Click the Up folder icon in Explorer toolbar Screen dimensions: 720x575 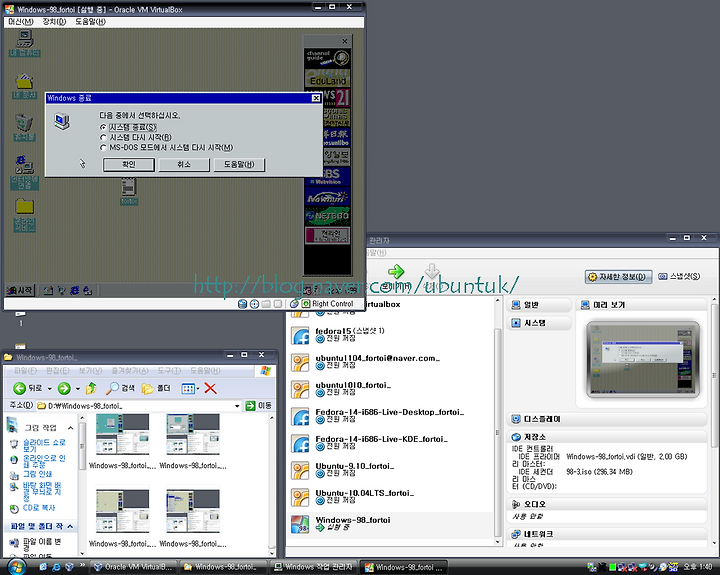pyautogui.click(x=91, y=389)
